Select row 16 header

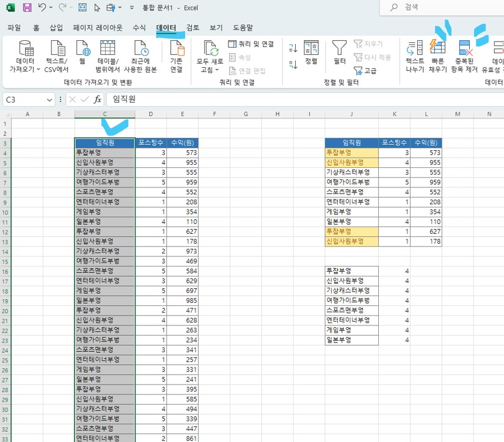5,272
